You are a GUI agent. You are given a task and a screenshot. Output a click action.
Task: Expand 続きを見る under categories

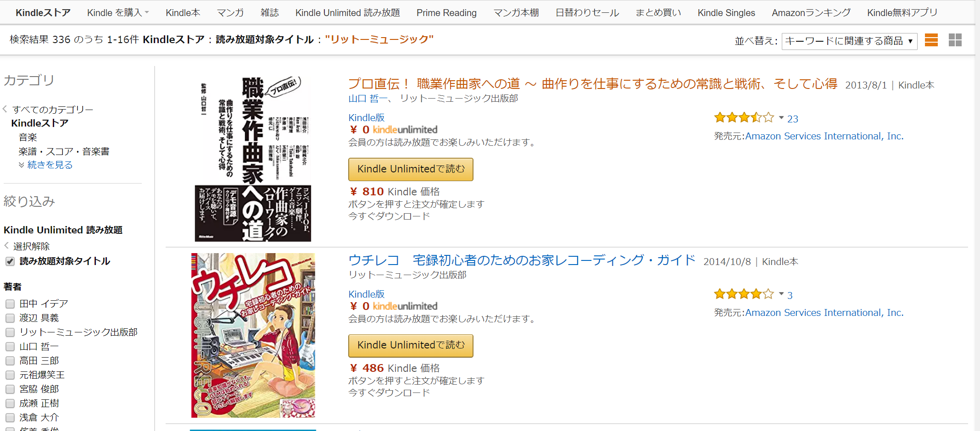click(x=50, y=165)
